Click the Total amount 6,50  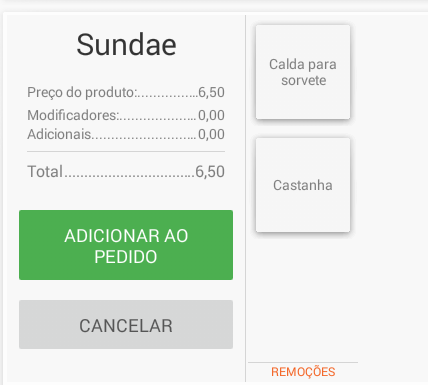point(210,172)
